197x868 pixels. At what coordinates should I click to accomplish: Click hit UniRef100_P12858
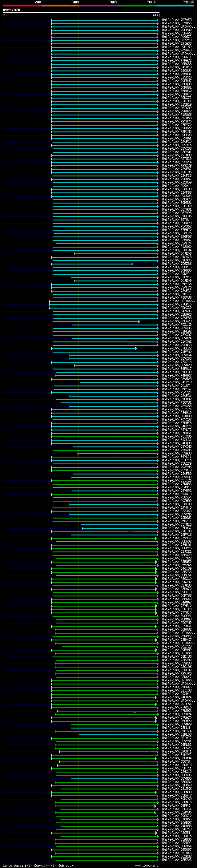pos(177,118)
